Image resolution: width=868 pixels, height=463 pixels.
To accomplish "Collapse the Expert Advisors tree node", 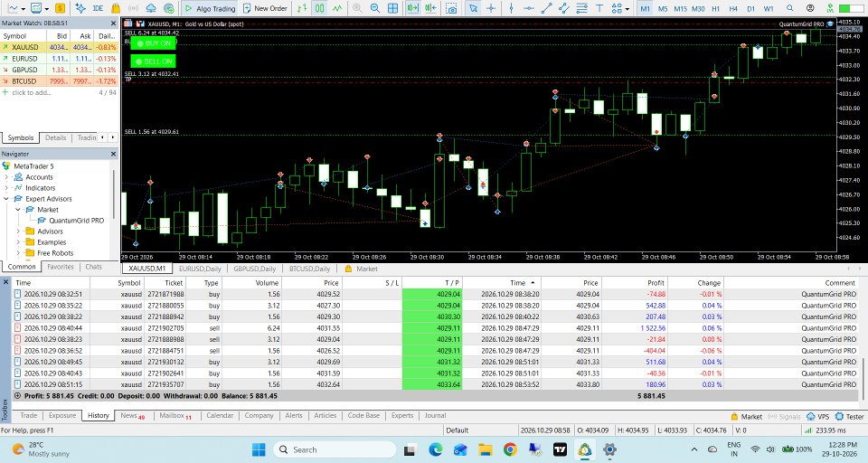I will click(6, 199).
